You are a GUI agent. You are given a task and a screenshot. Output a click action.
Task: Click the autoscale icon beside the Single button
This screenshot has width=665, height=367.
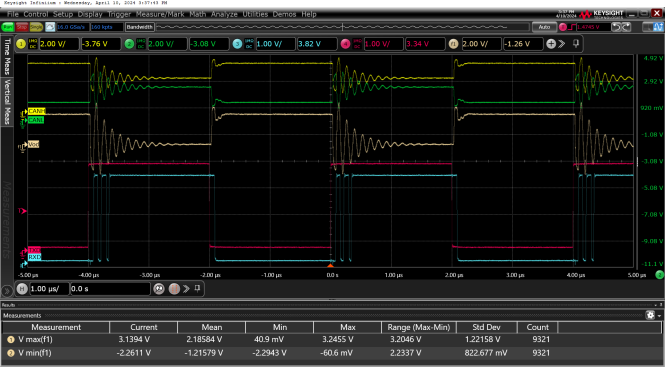[50, 27]
